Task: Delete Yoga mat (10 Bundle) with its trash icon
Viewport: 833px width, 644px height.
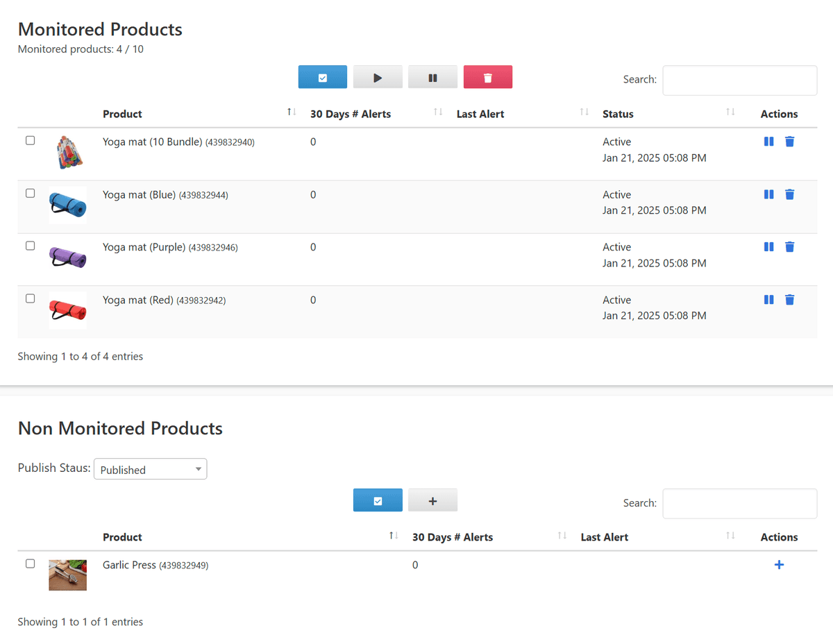Action: [790, 141]
